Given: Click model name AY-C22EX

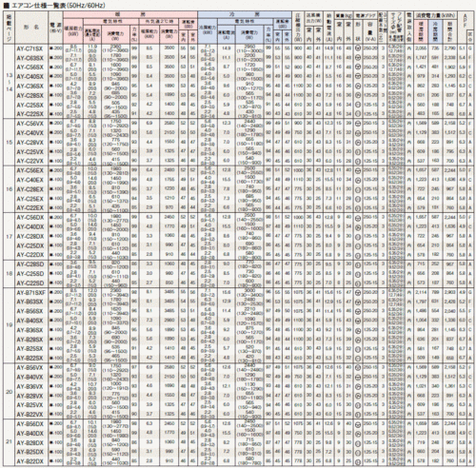Looking at the screenshot, I should 30,208.
